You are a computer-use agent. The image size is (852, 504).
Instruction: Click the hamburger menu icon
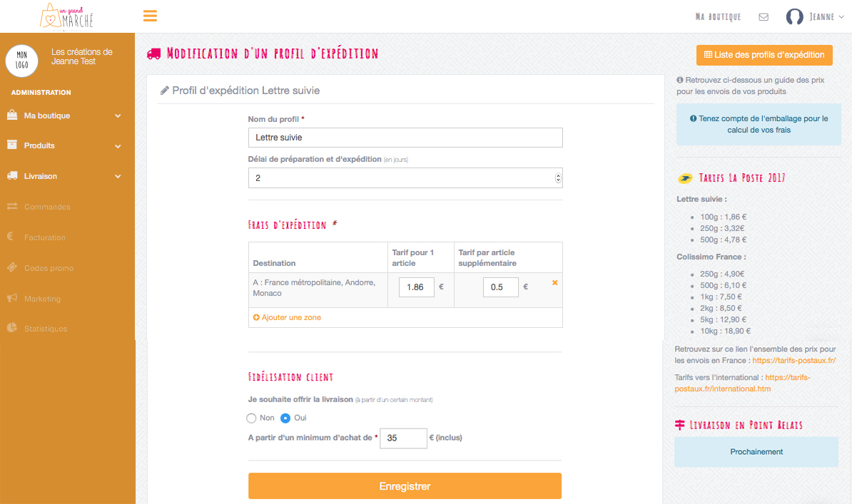click(x=150, y=16)
